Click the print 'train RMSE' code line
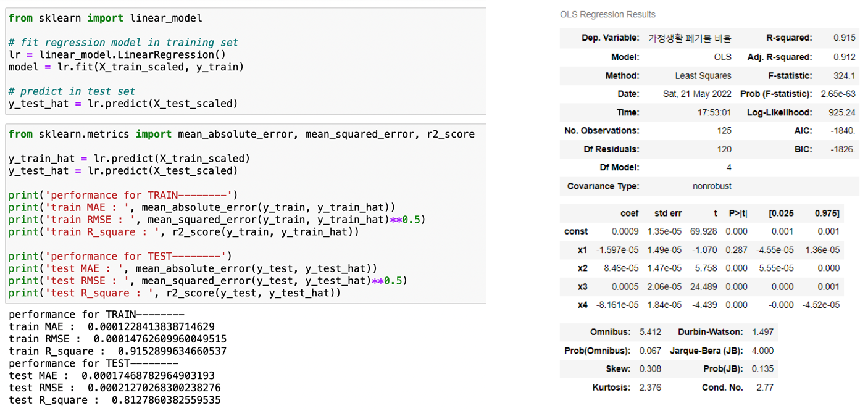The image size is (868, 411). [x=217, y=220]
